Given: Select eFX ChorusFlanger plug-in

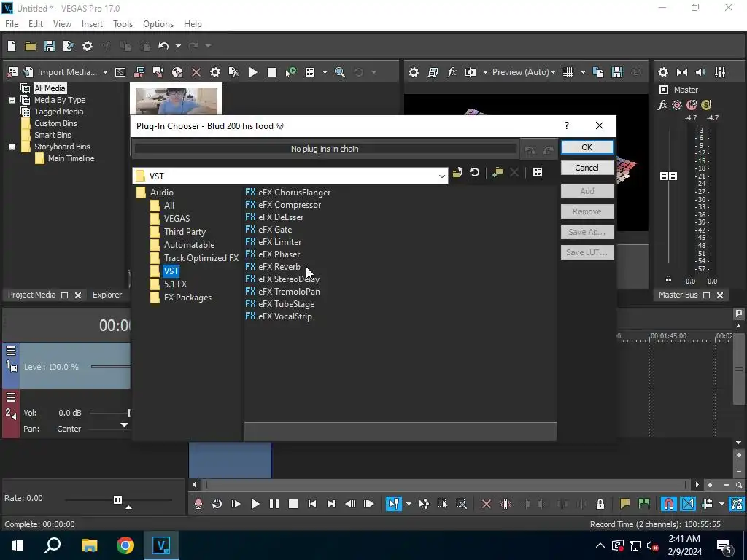Looking at the screenshot, I should point(288,192).
